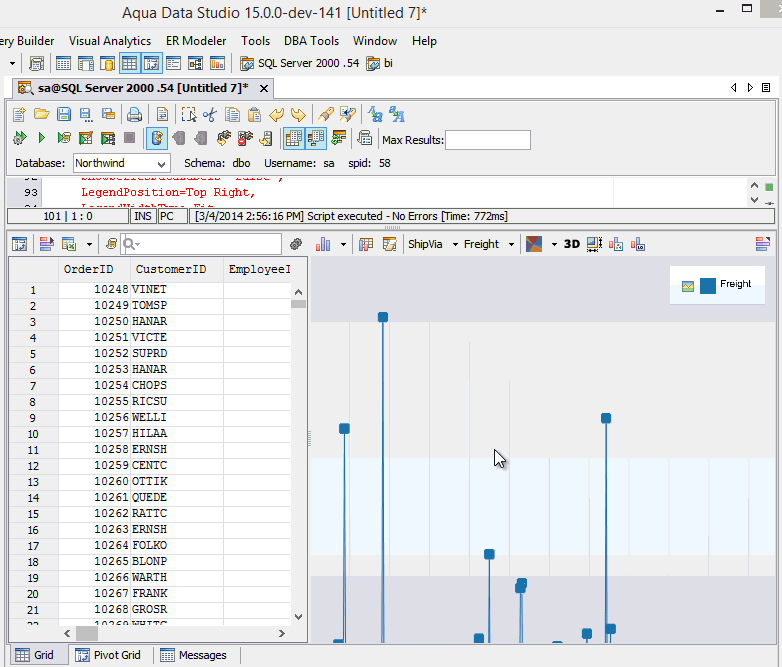Open the Window menu
The height and width of the screenshot is (667, 782).
coord(375,41)
